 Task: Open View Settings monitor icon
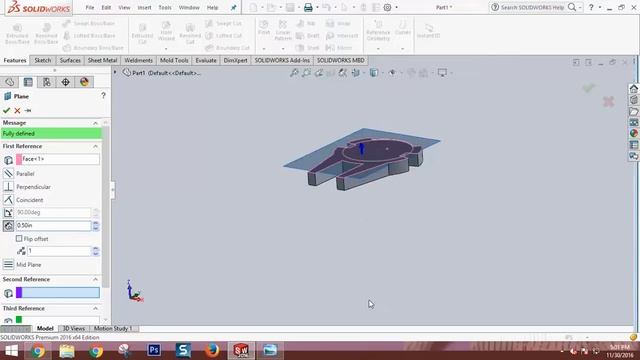pos(442,73)
